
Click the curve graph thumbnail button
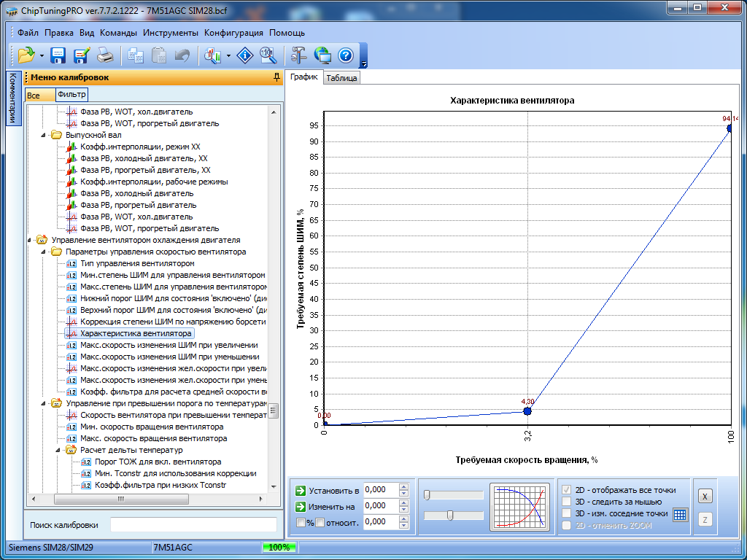(x=519, y=505)
